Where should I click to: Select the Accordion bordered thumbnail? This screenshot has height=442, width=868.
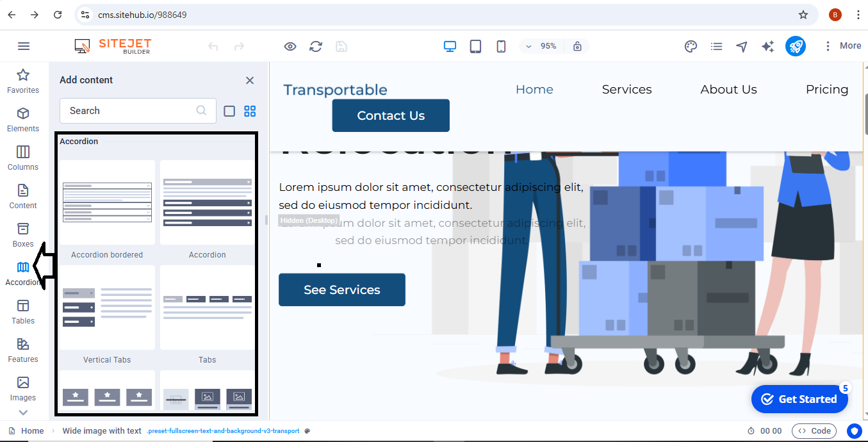point(107,202)
